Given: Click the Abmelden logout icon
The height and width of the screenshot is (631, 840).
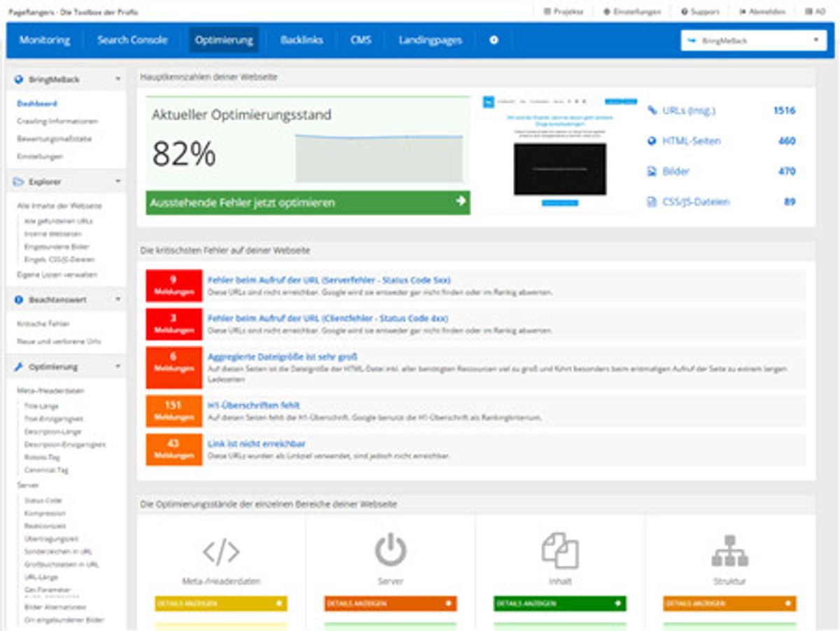Looking at the screenshot, I should coord(742,12).
